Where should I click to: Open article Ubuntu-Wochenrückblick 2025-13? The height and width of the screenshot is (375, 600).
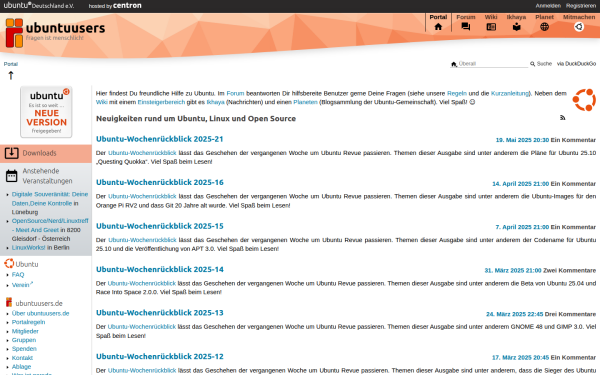(160, 313)
